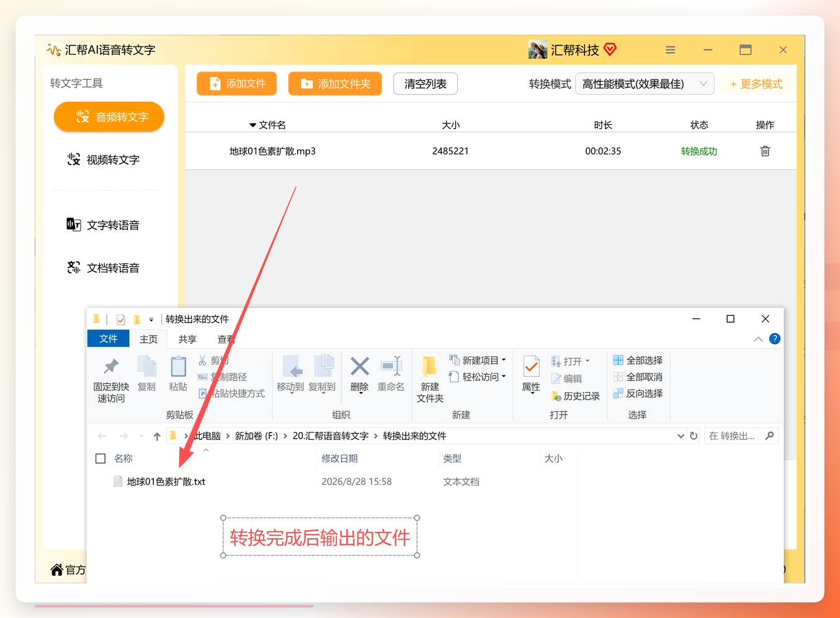Switch to the 主页 ribbon tab
The height and width of the screenshot is (618, 840).
click(148, 339)
